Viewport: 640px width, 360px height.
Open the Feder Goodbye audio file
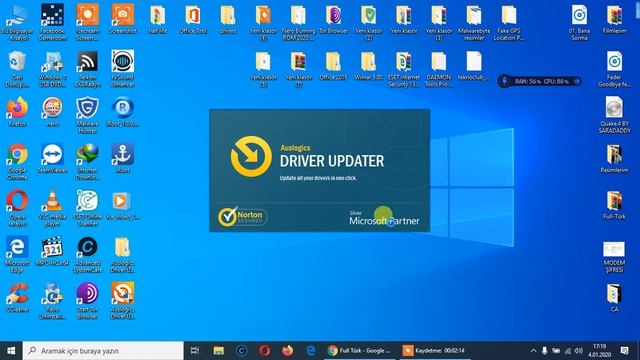(614, 69)
